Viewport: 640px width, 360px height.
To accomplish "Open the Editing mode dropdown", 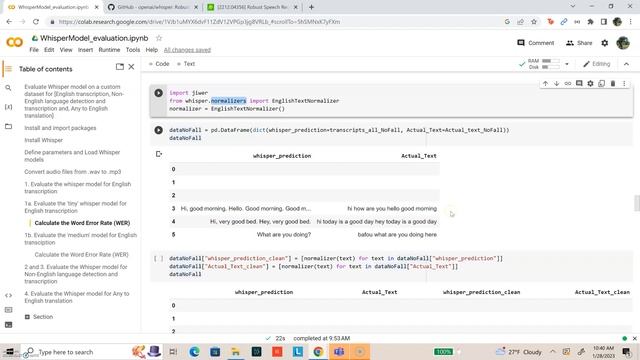I will [x=597, y=64].
